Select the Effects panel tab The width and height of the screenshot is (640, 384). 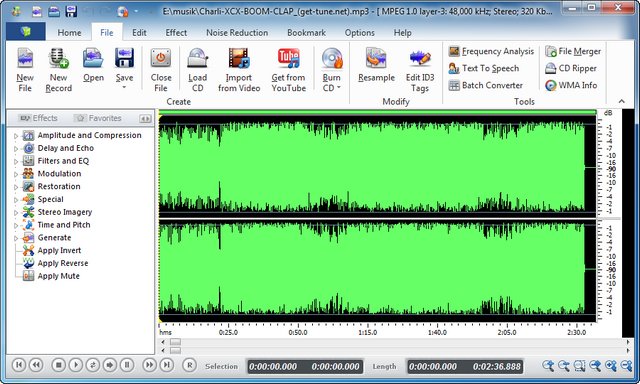pos(38,118)
